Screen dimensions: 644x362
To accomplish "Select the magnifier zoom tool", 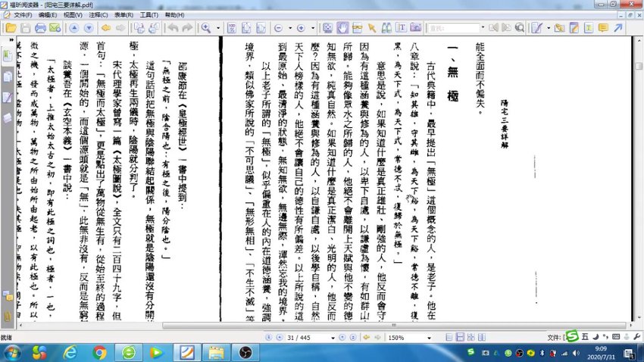I will click(206, 28).
